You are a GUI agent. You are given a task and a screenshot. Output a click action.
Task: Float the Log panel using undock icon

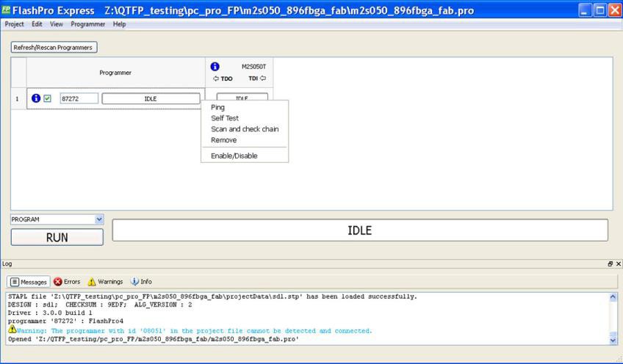[x=610, y=263]
